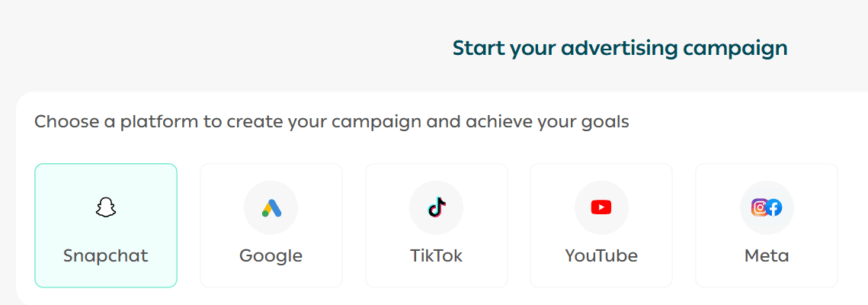Click the "Google" text label
Image resolution: width=868 pixels, height=305 pixels.
271,255
